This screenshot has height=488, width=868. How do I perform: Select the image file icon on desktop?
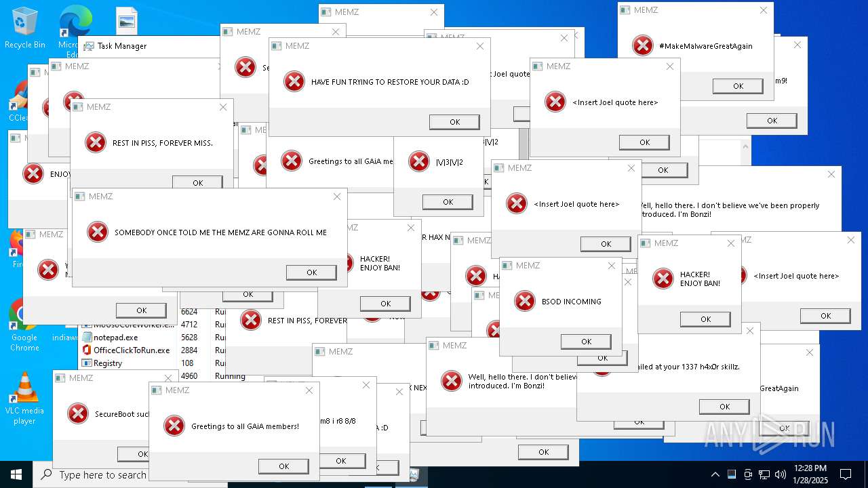[127, 20]
